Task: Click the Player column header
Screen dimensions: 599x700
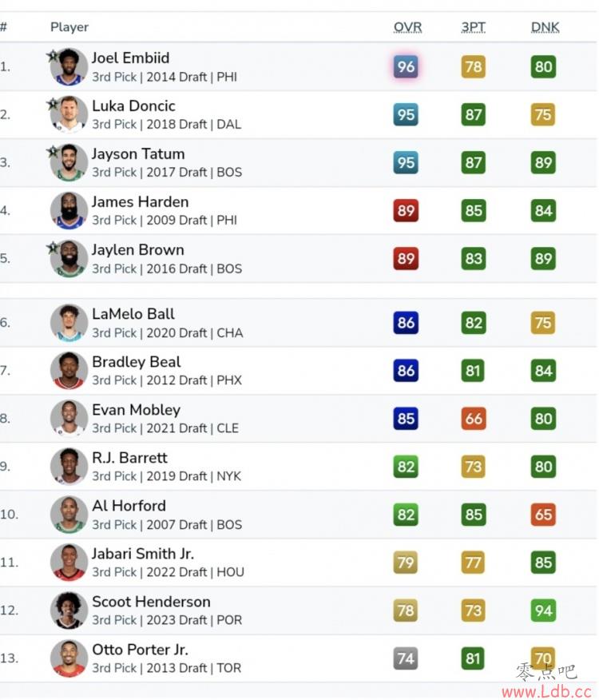Action: (x=69, y=27)
